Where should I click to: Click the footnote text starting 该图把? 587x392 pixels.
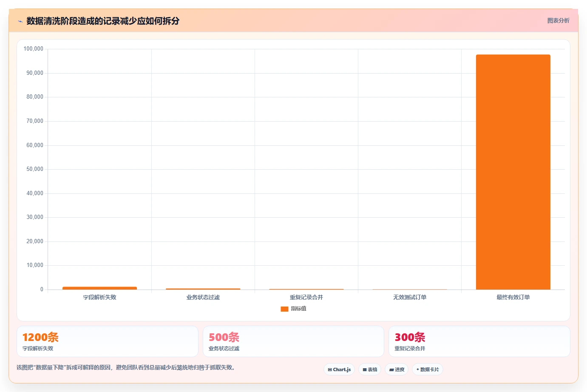126,367
